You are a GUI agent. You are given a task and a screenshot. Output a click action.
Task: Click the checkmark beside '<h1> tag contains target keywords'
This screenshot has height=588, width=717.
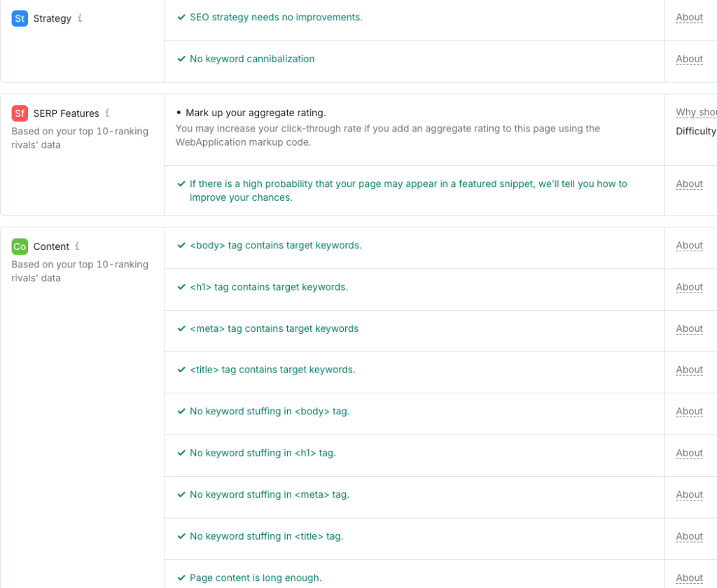pos(180,287)
